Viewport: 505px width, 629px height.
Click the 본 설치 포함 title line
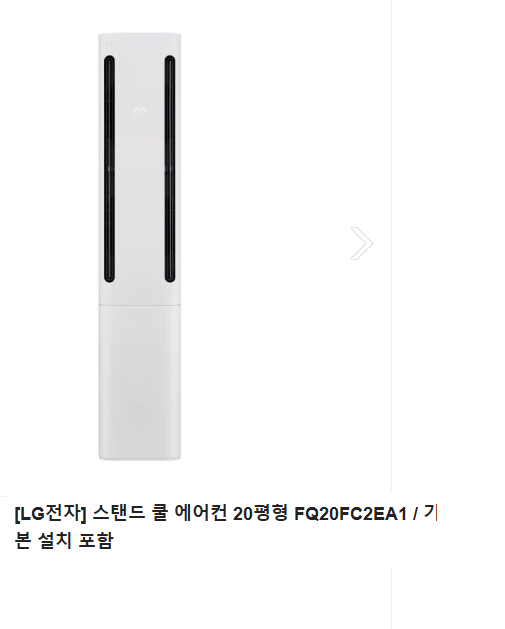[64, 540]
